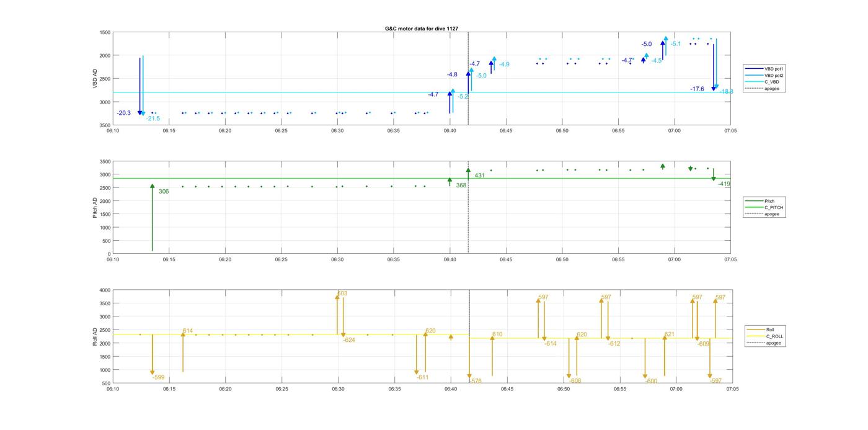Click the '603' roll data label
Image resolution: width=868 pixels, height=430 pixels.
(x=342, y=293)
